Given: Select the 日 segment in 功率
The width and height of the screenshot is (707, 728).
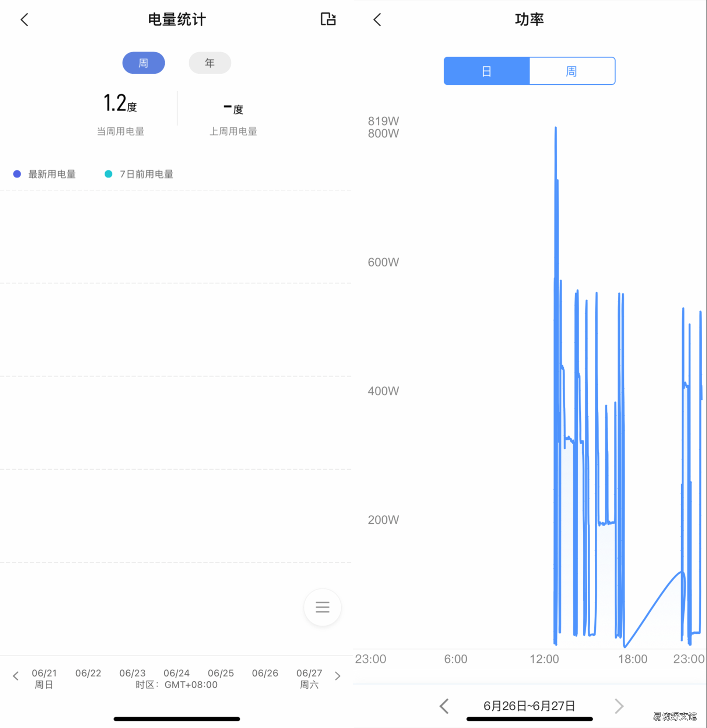Looking at the screenshot, I should (487, 71).
